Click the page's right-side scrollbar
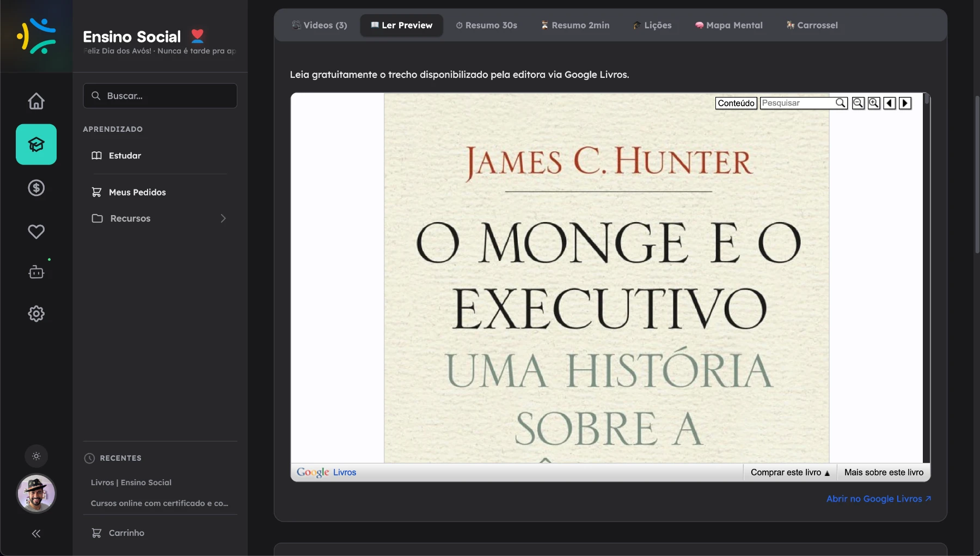This screenshot has width=980, height=556. 977,174
